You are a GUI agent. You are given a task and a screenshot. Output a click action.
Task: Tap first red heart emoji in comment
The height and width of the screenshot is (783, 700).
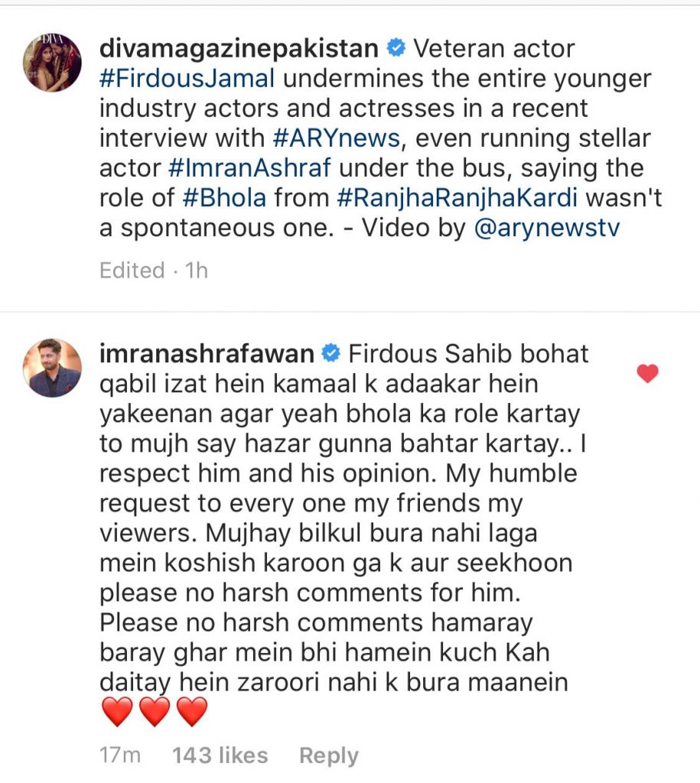tap(117, 712)
